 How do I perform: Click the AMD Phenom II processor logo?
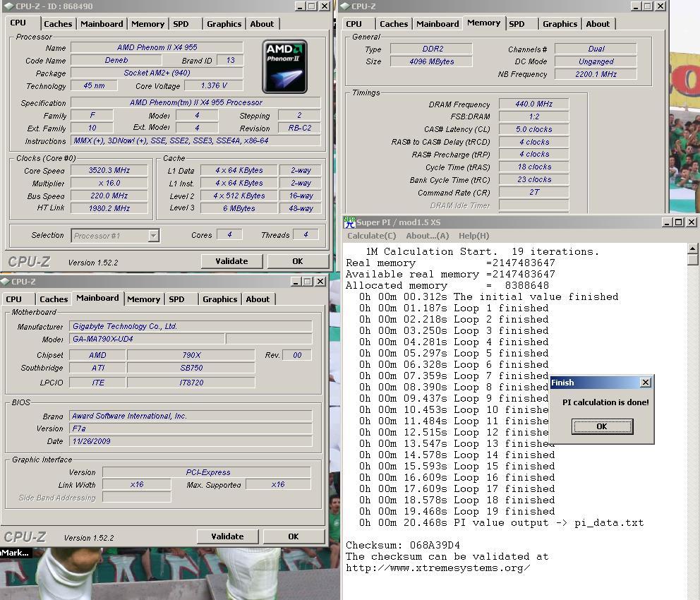284,67
